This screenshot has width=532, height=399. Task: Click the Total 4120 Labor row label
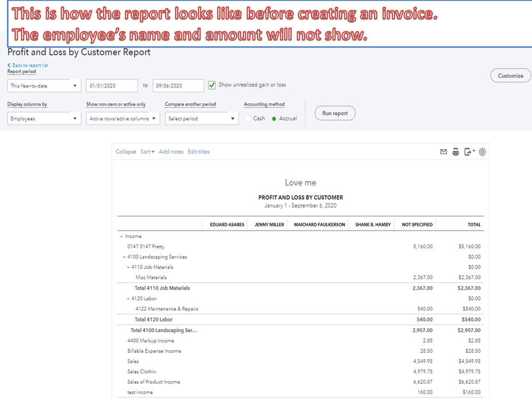(x=154, y=320)
